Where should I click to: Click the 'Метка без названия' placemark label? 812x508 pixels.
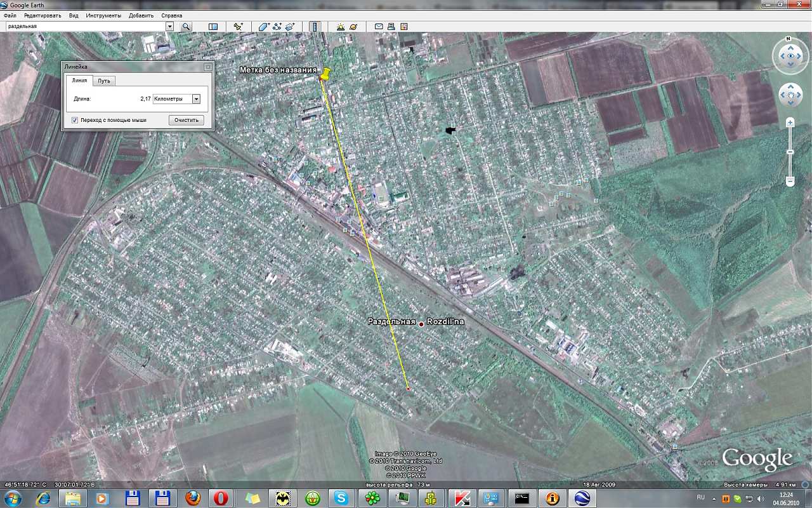pyautogui.click(x=278, y=70)
